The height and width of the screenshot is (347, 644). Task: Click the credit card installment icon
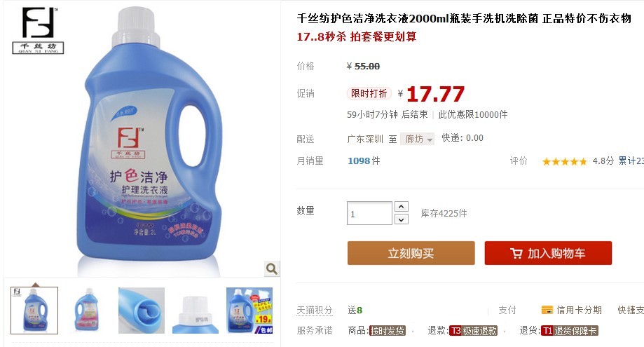click(x=547, y=310)
